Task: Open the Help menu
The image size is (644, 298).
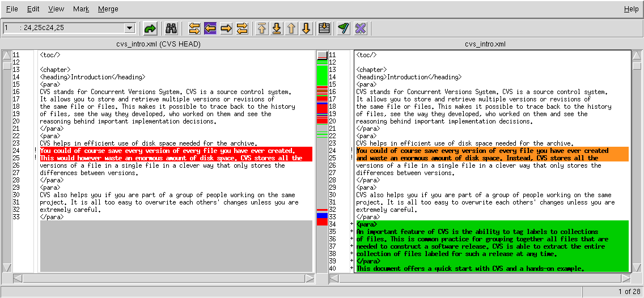Action: click(x=632, y=9)
